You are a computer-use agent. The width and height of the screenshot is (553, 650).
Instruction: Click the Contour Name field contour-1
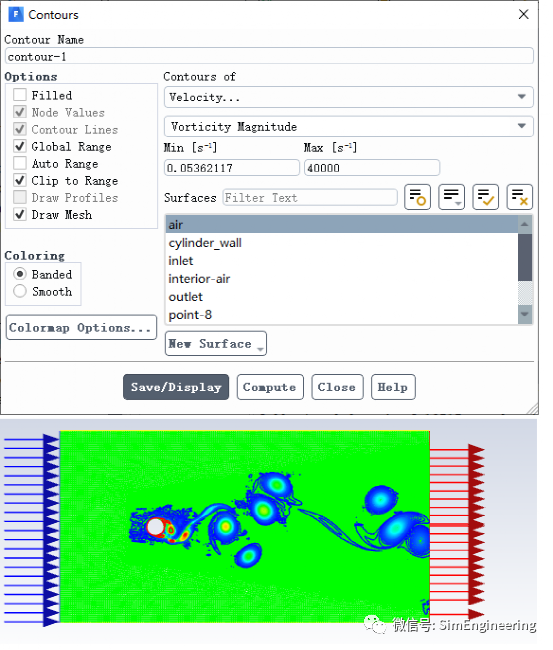[x=269, y=56]
